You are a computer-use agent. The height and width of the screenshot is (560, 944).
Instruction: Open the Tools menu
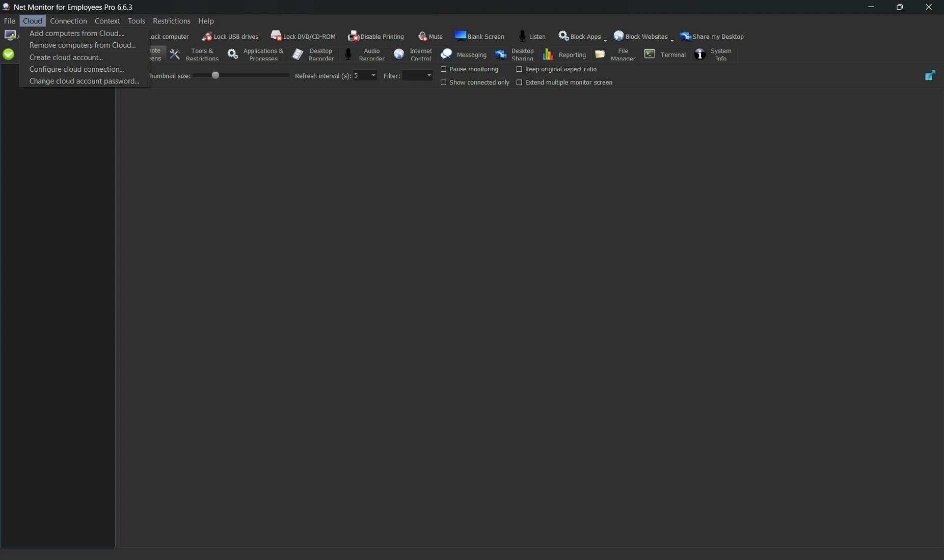pyautogui.click(x=136, y=21)
